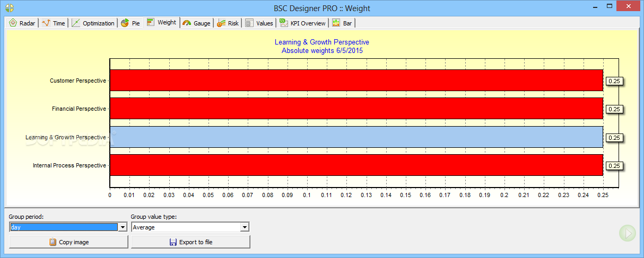644x258 pixels.
Task: Click the Financial Perspective axis label
Action: coord(79,109)
